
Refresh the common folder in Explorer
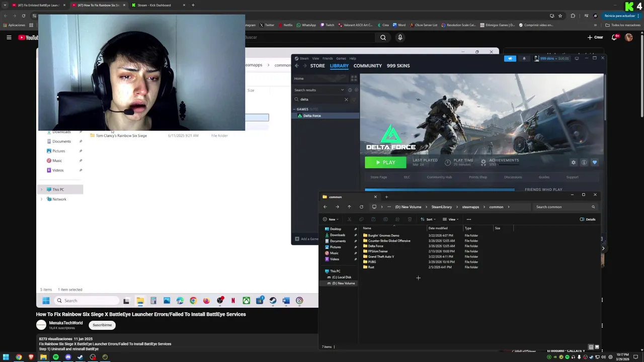[361, 207]
